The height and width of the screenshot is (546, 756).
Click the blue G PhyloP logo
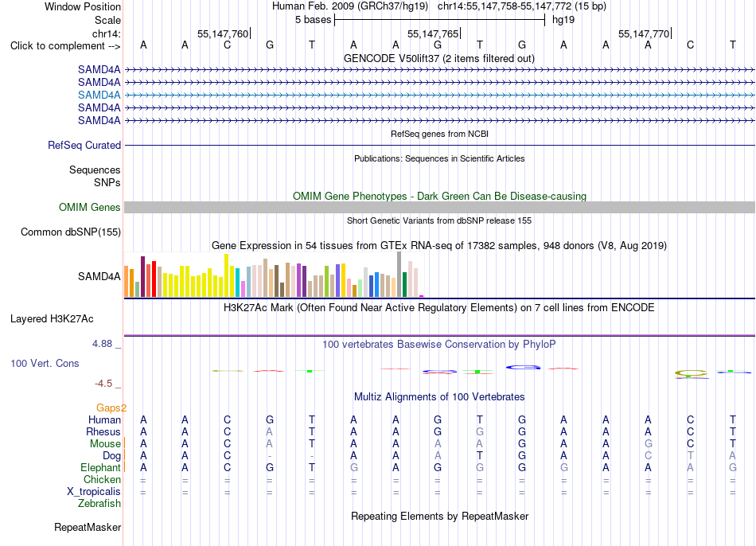pos(523,368)
